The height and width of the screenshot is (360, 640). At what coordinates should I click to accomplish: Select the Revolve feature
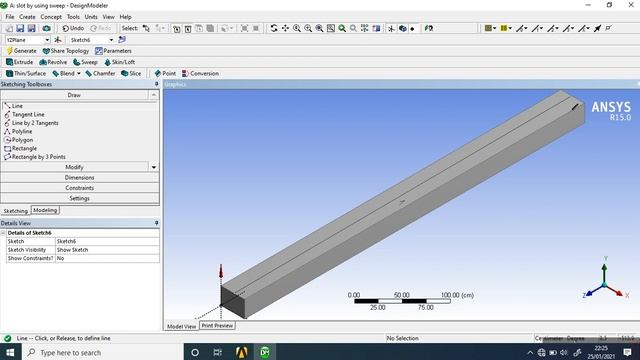(x=53, y=62)
